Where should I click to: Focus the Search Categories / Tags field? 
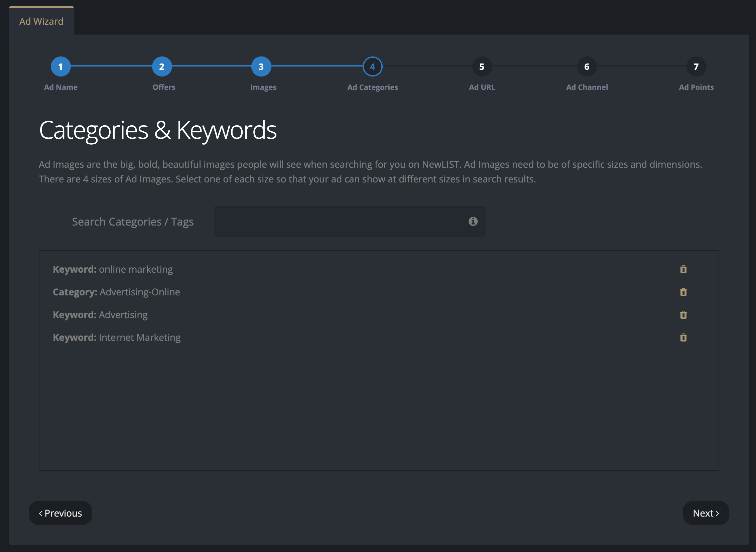(x=350, y=222)
